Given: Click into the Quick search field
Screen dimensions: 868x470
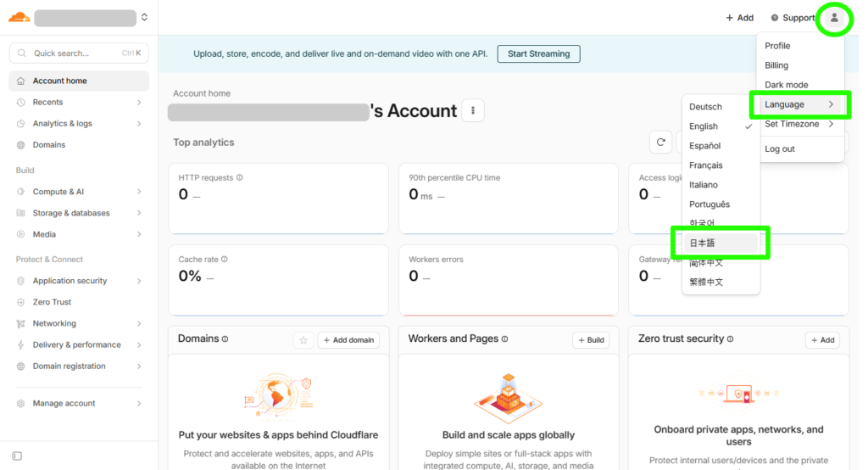Looking at the screenshot, I should [x=76, y=53].
